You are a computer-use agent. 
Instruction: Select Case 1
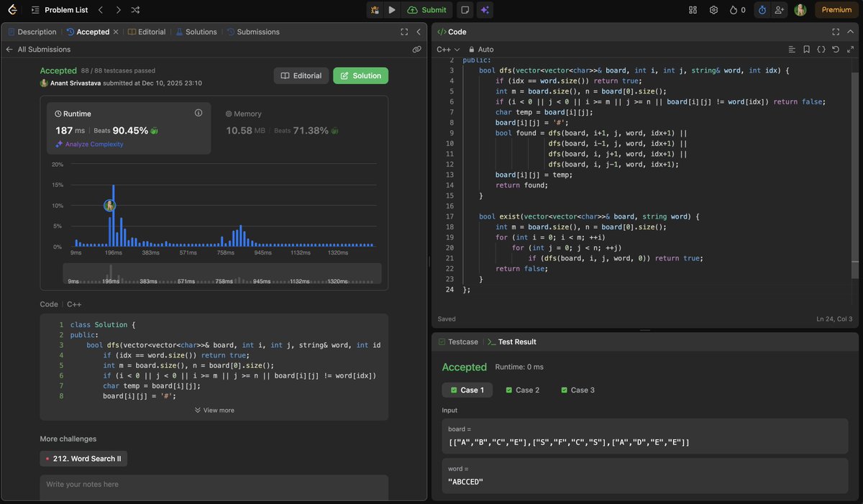click(467, 390)
